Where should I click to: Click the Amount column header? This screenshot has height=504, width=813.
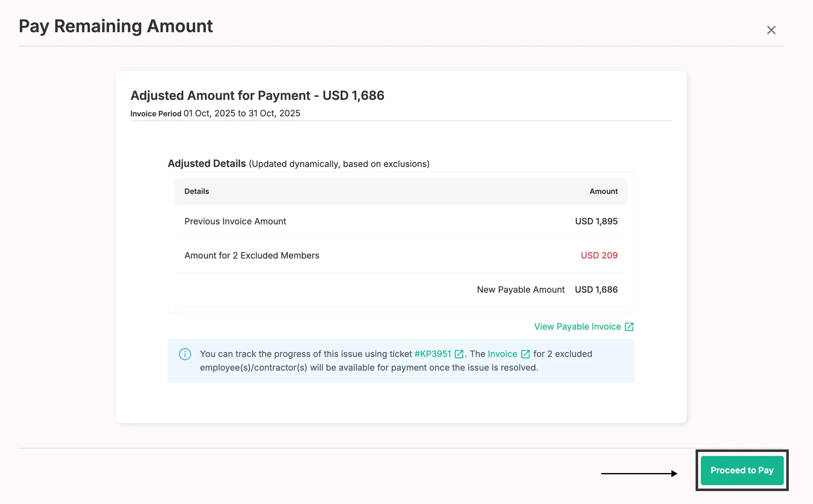[x=603, y=191]
